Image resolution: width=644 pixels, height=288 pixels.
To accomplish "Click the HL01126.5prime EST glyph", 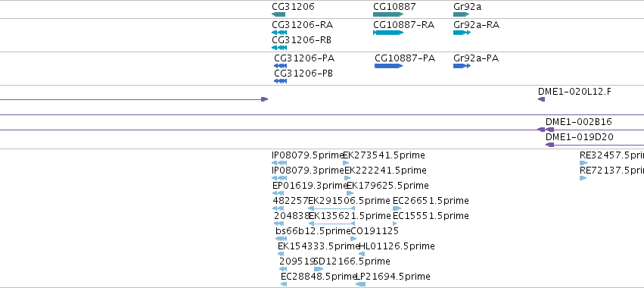I will (x=362, y=254).
